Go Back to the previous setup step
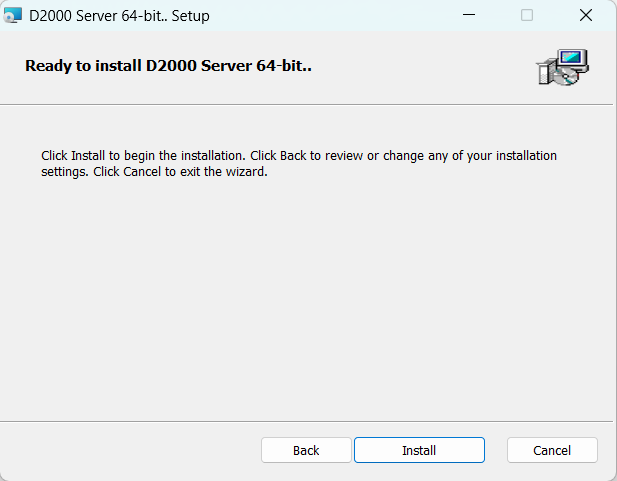The height and width of the screenshot is (481, 617). (x=306, y=450)
